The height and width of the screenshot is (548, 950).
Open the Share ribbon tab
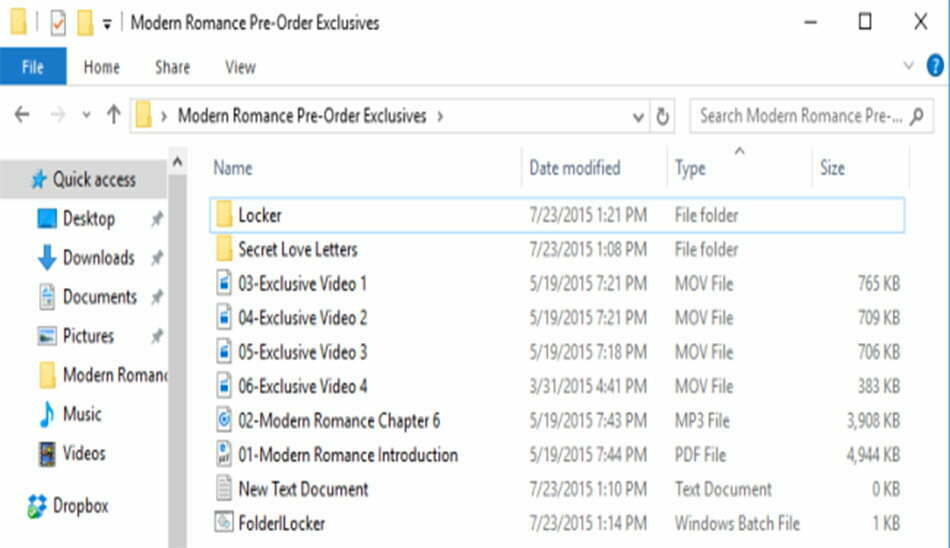pos(172,67)
